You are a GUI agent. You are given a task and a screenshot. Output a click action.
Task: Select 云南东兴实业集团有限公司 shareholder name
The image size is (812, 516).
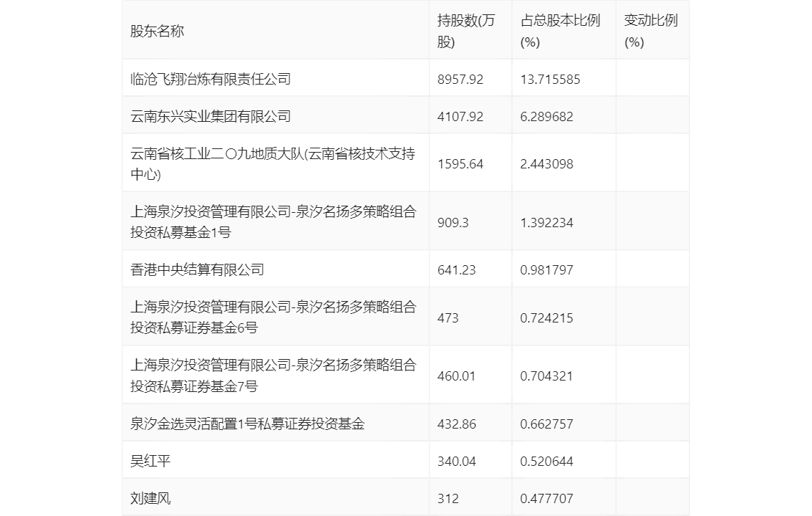tap(211, 116)
